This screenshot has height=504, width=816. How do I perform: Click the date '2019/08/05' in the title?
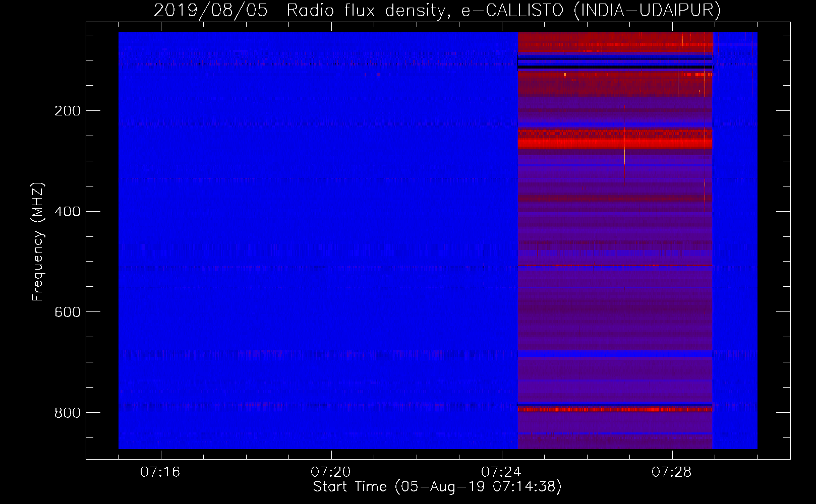pos(211,11)
